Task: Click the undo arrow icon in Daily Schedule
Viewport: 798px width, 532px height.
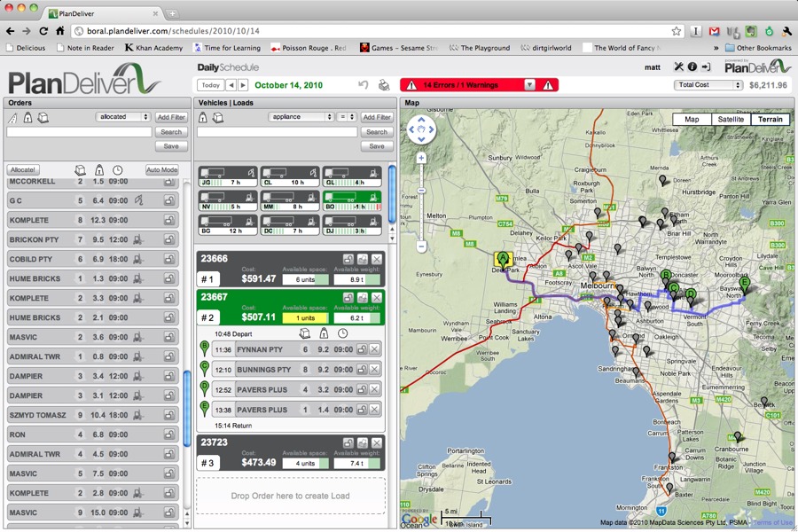Action: point(363,85)
